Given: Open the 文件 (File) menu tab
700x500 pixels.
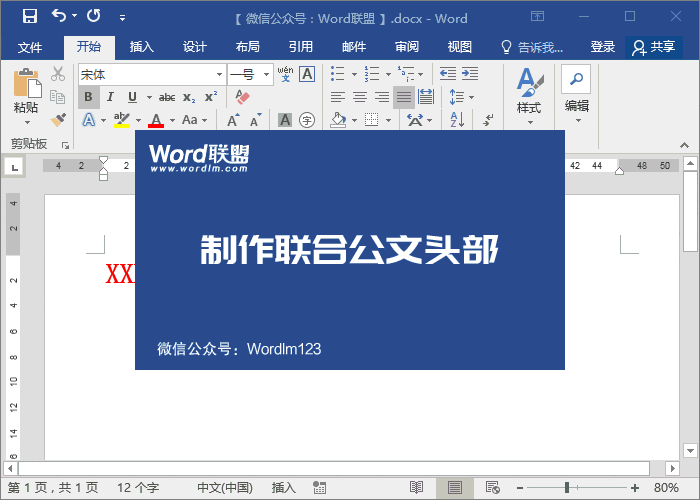Looking at the screenshot, I should coord(30,47).
